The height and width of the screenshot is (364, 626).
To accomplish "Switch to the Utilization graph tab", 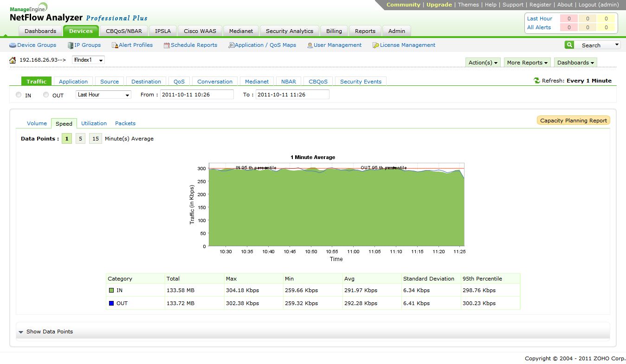I will [x=94, y=123].
